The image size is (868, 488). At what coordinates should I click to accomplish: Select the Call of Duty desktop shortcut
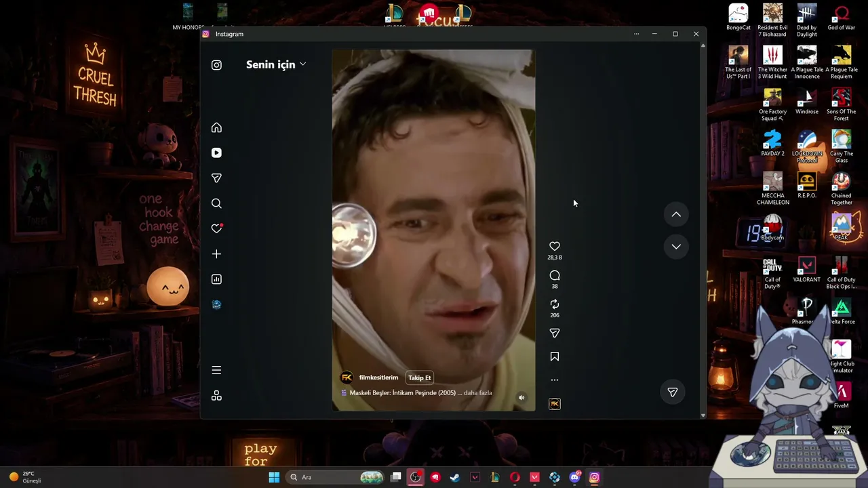coord(772,273)
